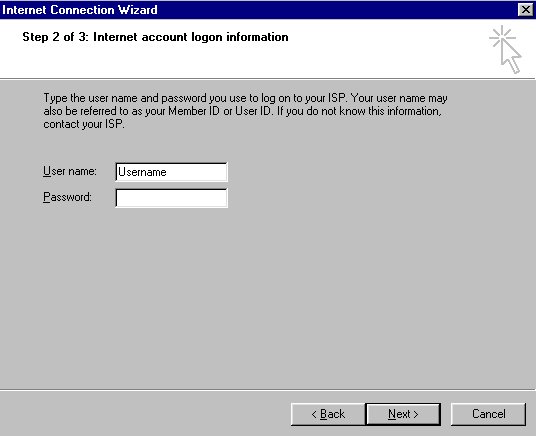Click Next to continue the wizard
This screenshot has width=536, height=436.
(403, 414)
